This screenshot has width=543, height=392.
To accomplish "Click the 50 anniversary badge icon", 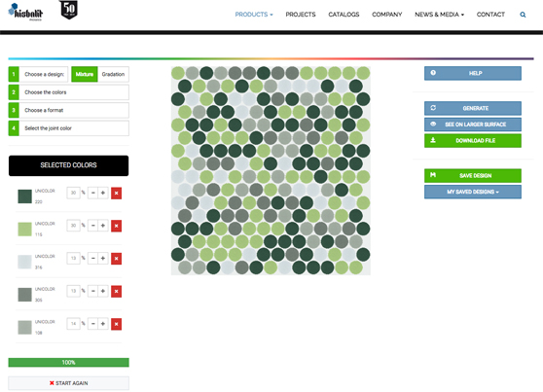I will [68, 10].
